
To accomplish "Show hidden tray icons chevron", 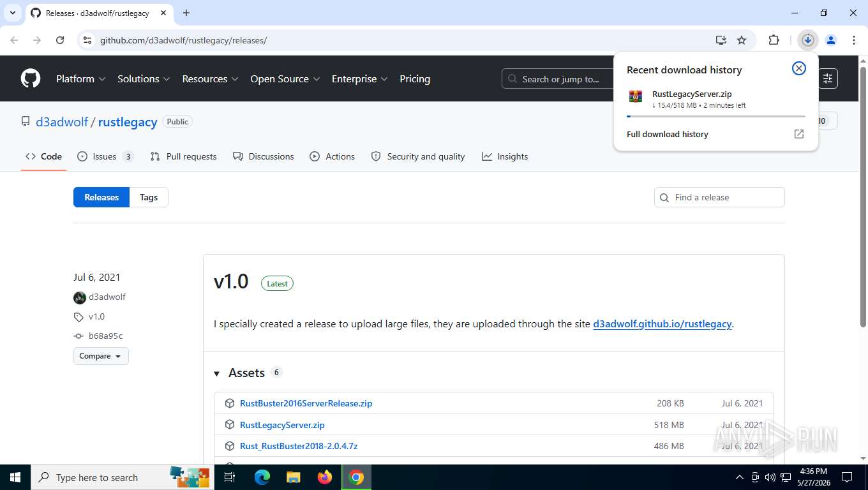I will point(740,477).
